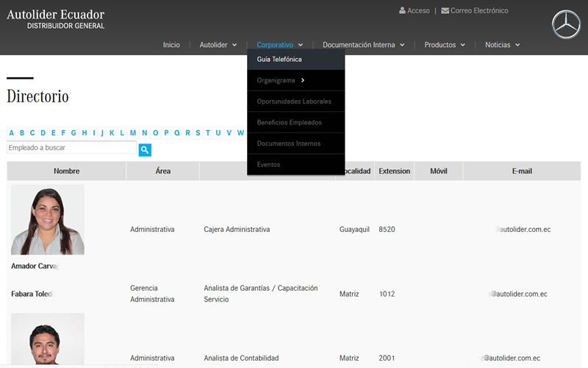Viewport: 588px width, 368px height.
Task: Click the Empleado a buscar field
Action: click(71, 148)
